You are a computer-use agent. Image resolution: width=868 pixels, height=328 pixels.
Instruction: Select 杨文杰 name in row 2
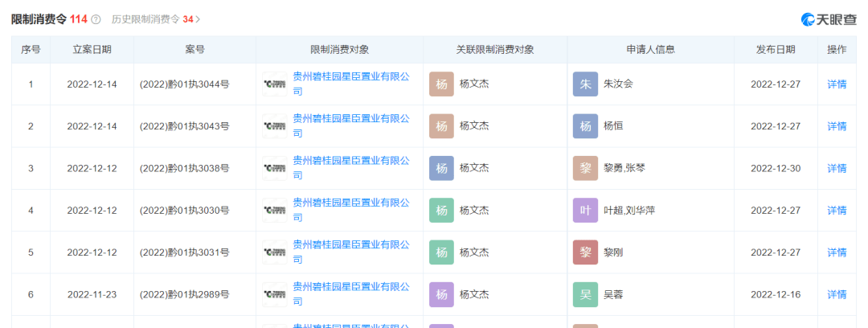click(x=474, y=126)
